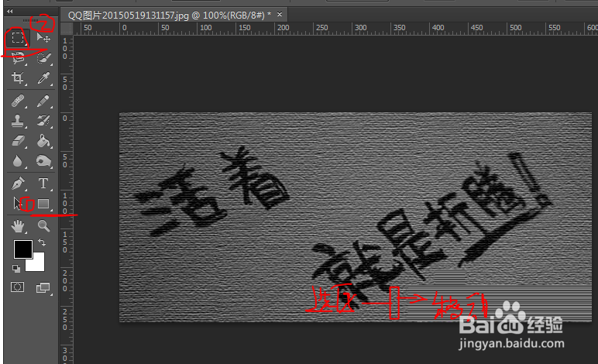This screenshot has height=364, width=598.
Task: Select the Zoom tool
Action: tap(43, 226)
